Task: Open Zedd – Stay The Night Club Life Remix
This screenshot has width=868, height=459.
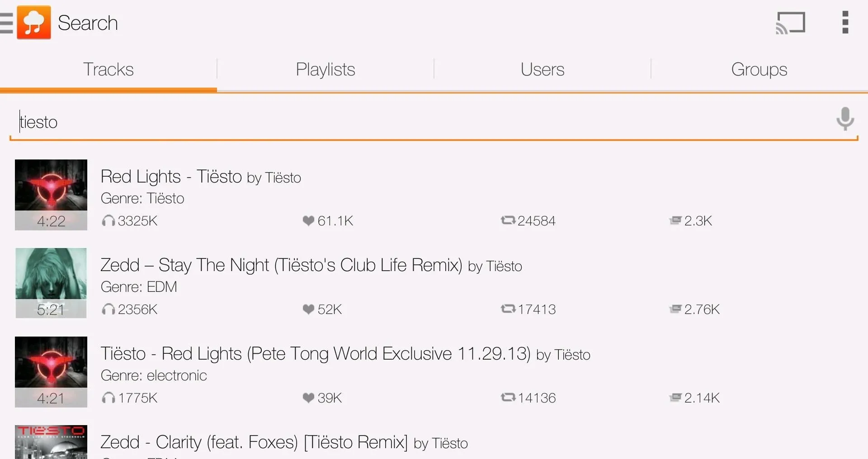Action: click(x=281, y=265)
